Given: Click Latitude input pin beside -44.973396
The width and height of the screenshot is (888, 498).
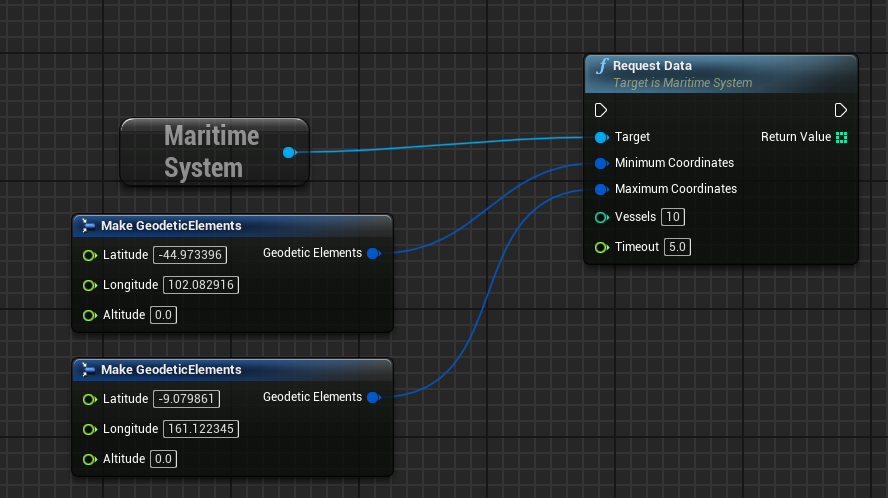Looking at the screenshot, I should click(x=89, y=255).
